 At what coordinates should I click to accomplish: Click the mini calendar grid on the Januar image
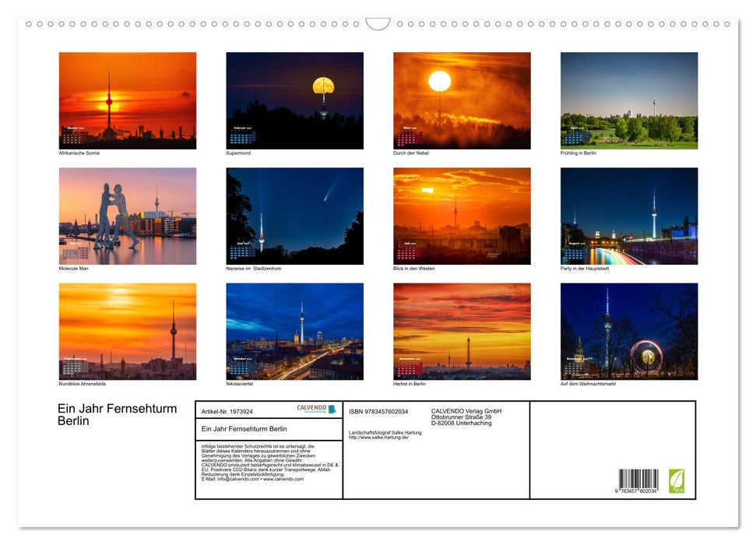[72, 137]
